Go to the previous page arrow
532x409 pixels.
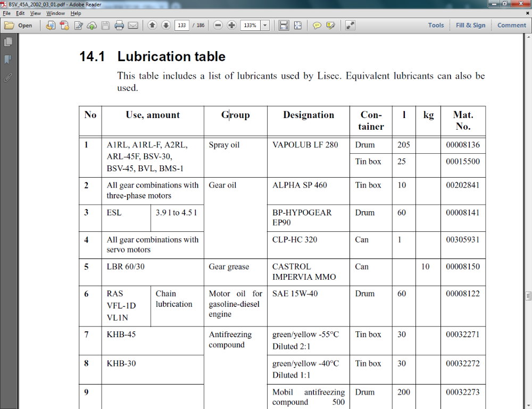click(x=152, y=25)
